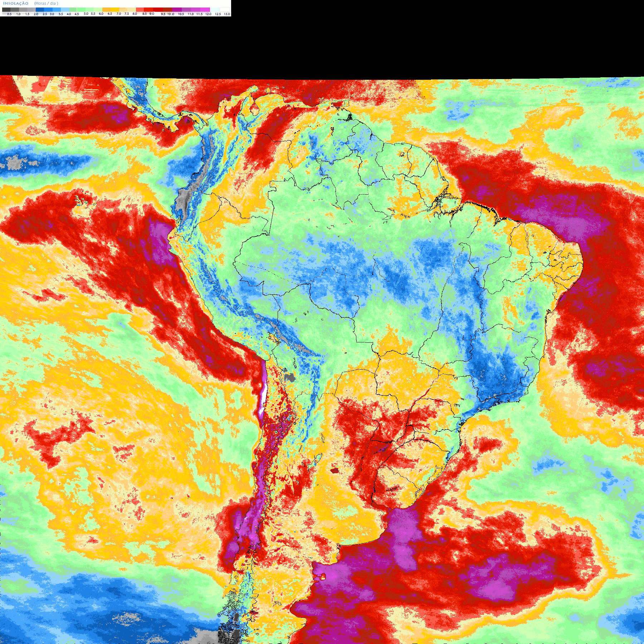Viewport: 644px width, 644px height.
Task: Select the darkest blue legend swatch
Action: [x=40, y=10]
